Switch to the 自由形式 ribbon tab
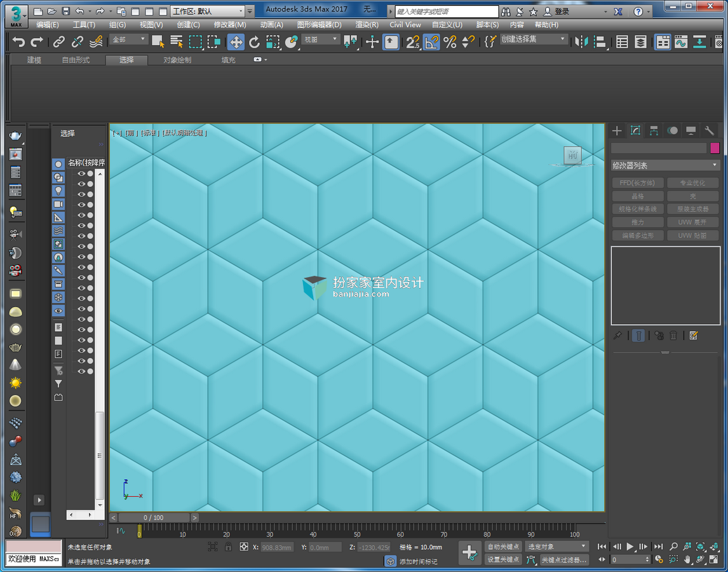 tap(76, 60)
